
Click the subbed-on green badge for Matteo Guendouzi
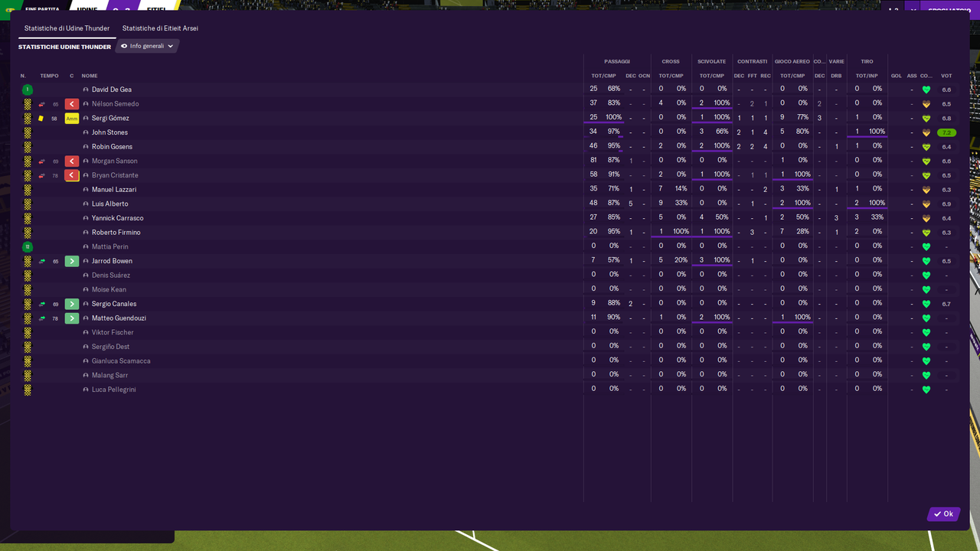coord(72,318)
